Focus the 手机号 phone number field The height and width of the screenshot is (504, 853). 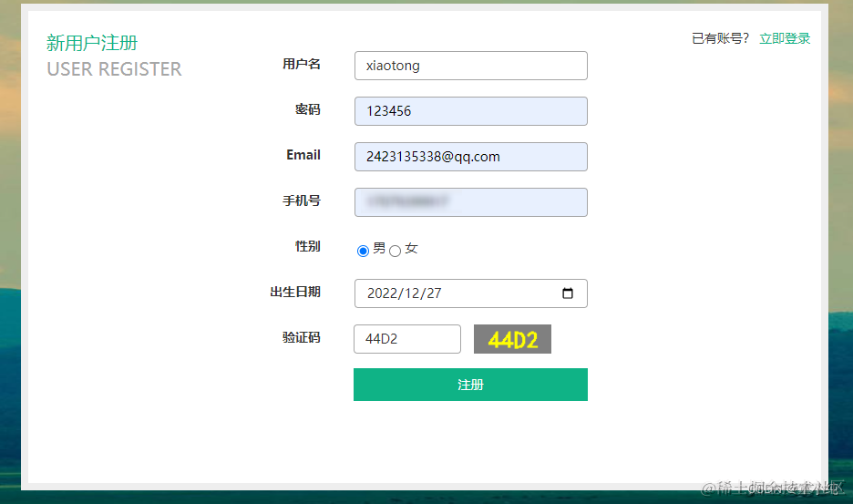point(471,202)
